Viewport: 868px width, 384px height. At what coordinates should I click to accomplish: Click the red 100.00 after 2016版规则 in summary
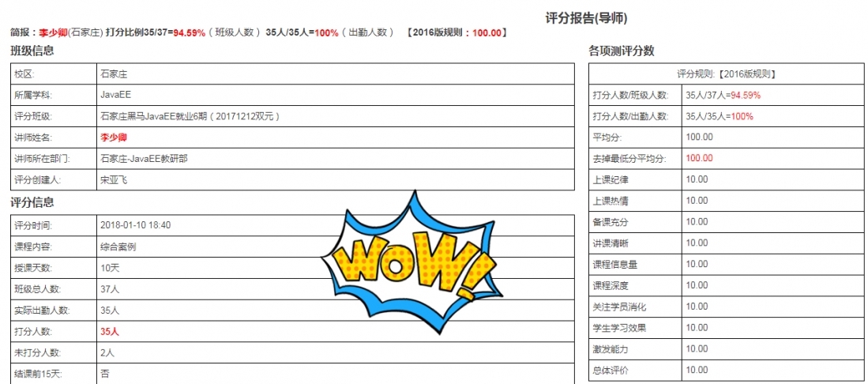point(487,33)
